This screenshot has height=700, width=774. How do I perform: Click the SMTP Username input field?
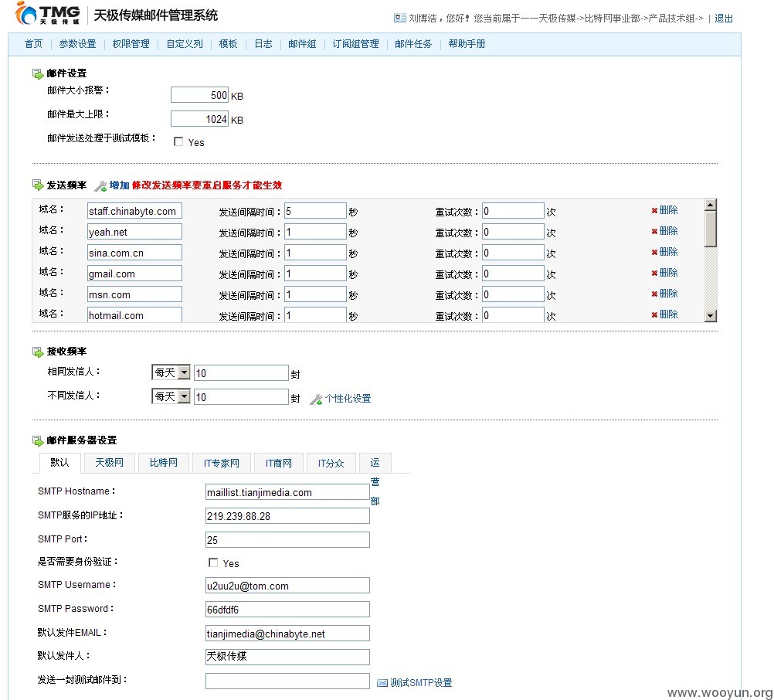[287, 586]
